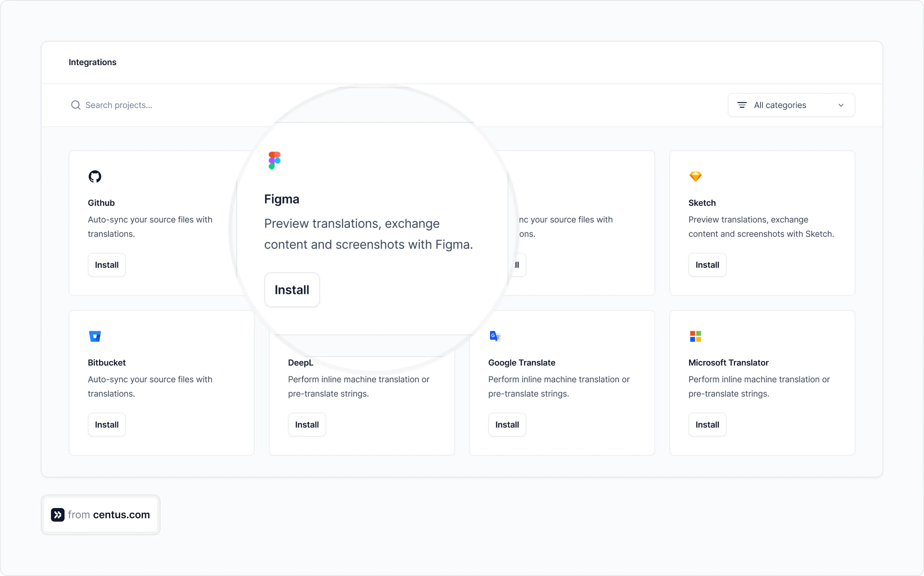Install the Sketch integration
The width and height of the screenshot is (924, 576).
click(707, 264)
